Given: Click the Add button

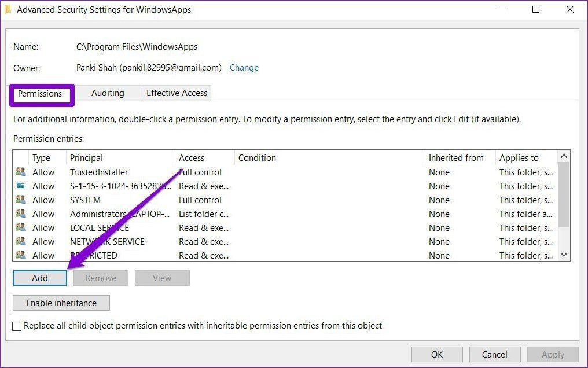Looking at the screenshot, I should coord(40,278).
